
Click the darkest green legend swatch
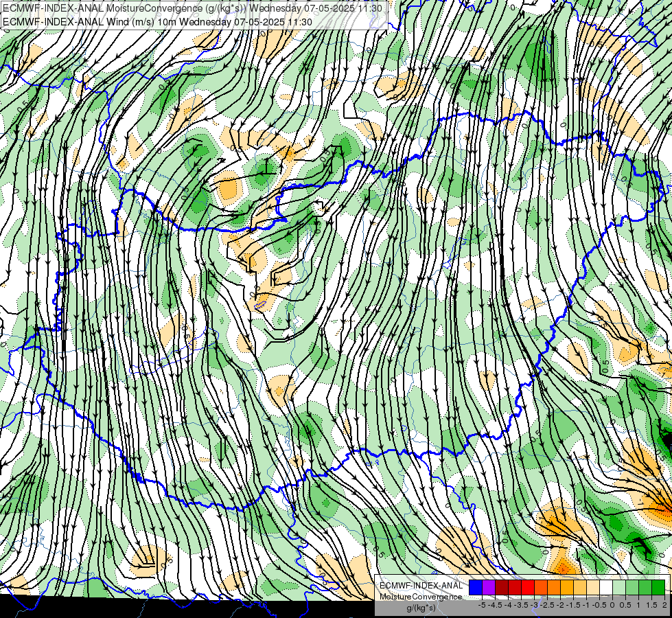coord(658,587)
